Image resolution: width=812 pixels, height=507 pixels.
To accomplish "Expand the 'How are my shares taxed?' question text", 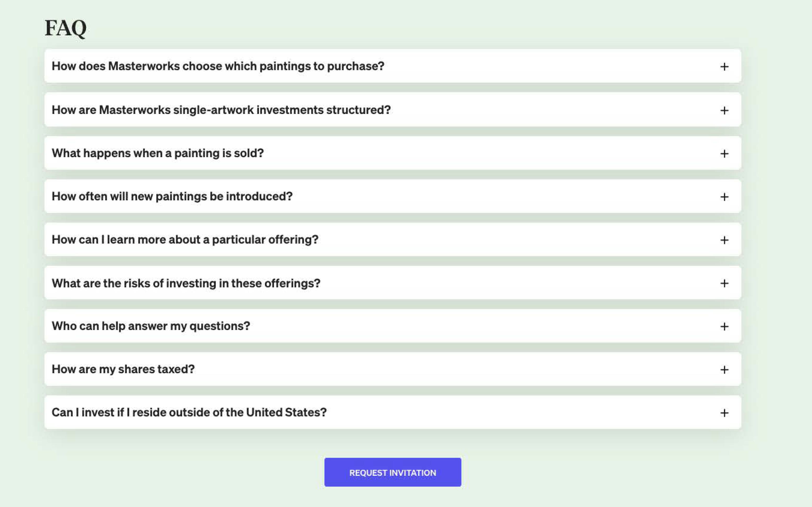I will [123, 369].
